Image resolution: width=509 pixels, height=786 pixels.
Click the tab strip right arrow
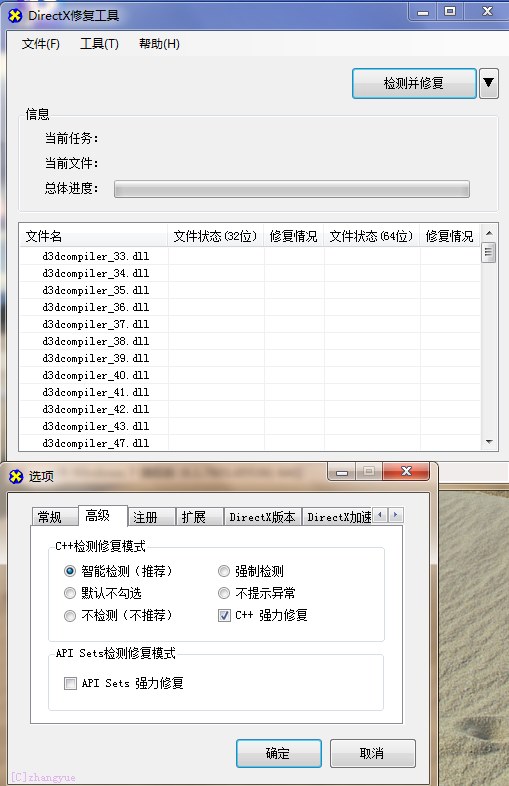coord(396,515)
